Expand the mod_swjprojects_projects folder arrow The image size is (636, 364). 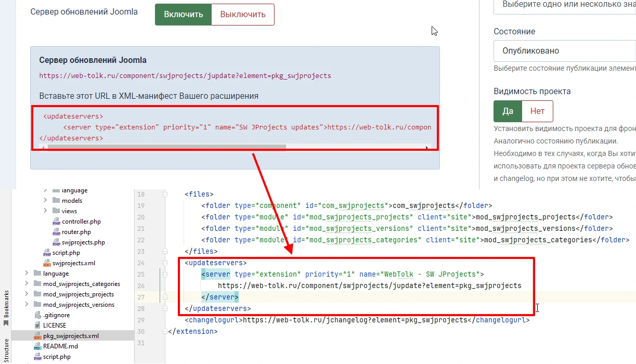(27, 294)
